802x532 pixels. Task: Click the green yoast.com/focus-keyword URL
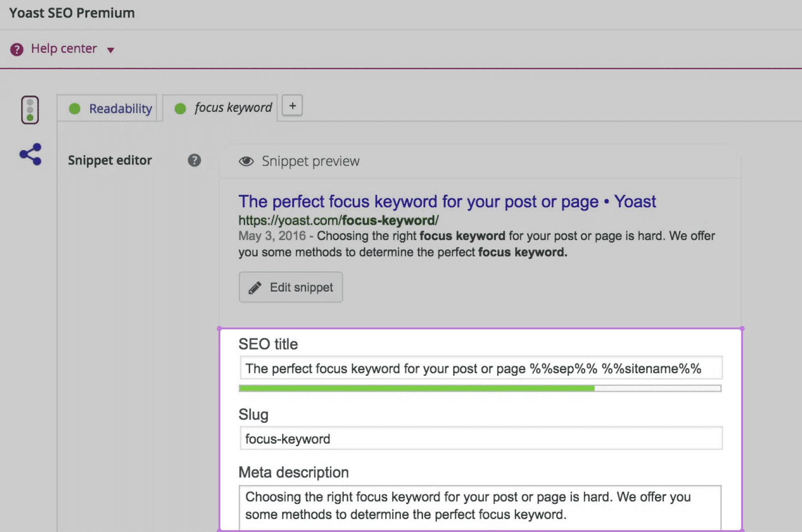(338, 221)
